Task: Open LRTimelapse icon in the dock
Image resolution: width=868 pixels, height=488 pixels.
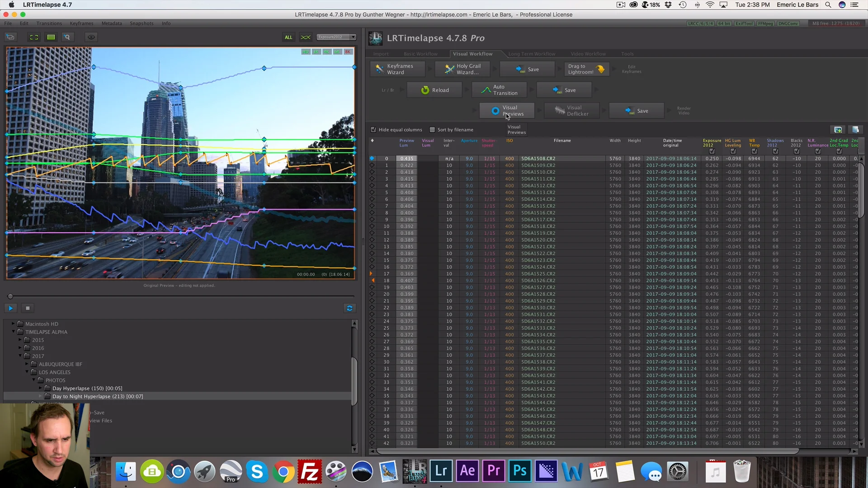Action: point(415,471)
